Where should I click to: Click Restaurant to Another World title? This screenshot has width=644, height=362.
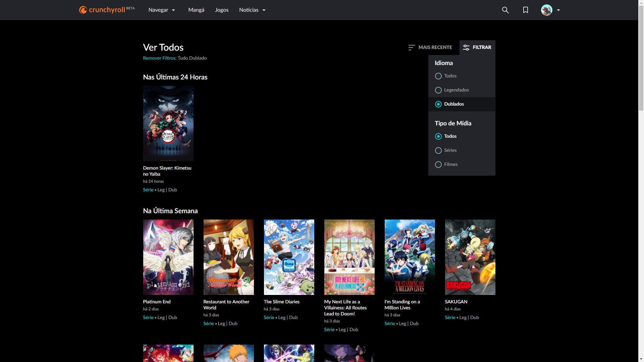tap(226, 305)
